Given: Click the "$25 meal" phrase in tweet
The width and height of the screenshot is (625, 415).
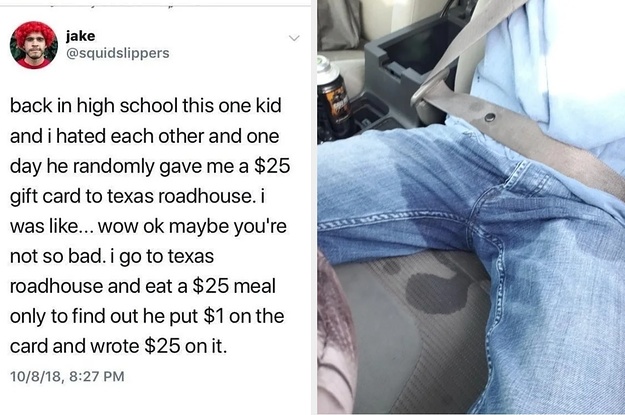Looking at the screenshot, I should [x=234, y=286].
